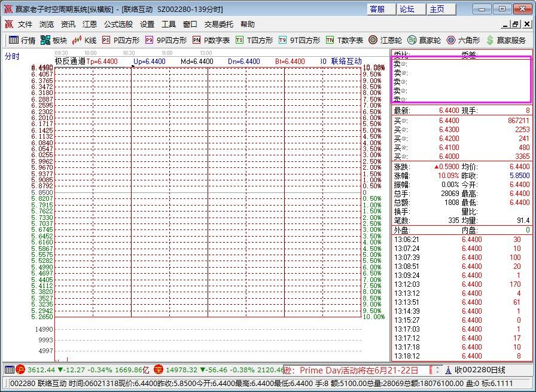This screenshot has width=536, height=392.
Task: Click the 赢 application logo in title bar
Action: pyautogui.click(x=8, y=9)
